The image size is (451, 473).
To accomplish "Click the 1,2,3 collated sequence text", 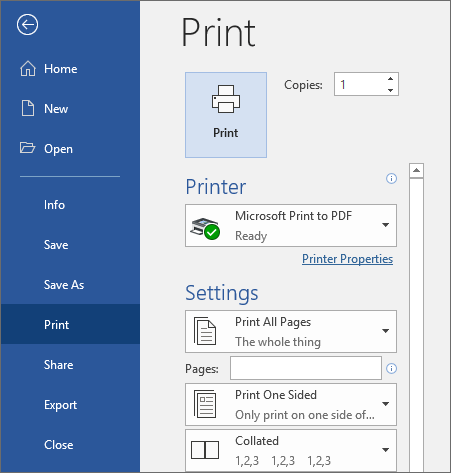I will click(283, 461).
